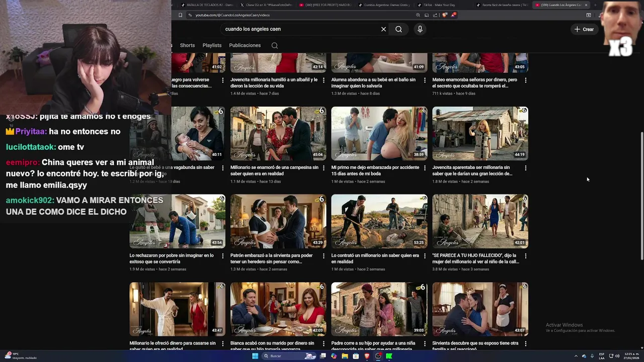Open more options for Alumna abandona a su bebé

(425, 80)
